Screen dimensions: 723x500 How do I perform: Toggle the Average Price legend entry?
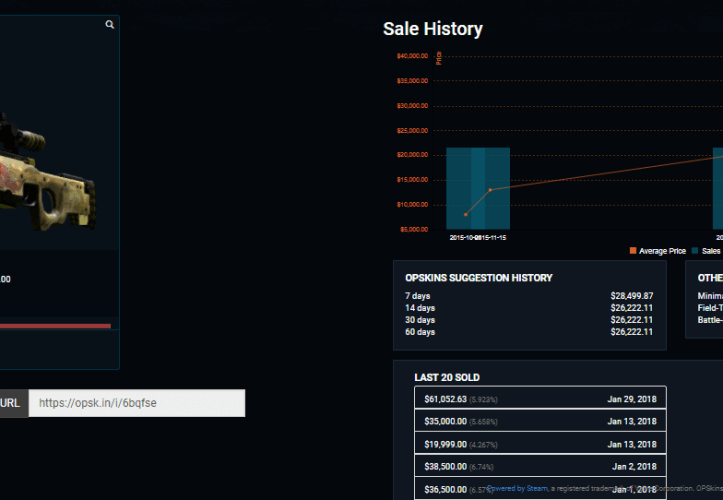pos(662,251)
